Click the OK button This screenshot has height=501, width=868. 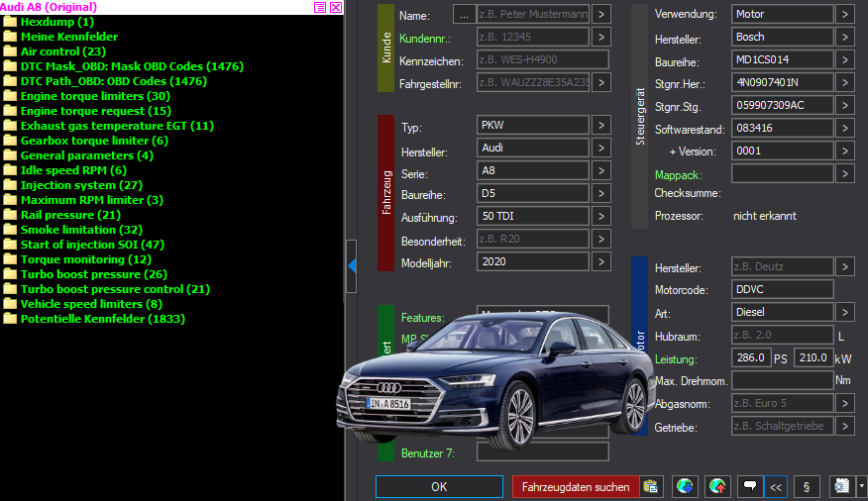[439, 486]
